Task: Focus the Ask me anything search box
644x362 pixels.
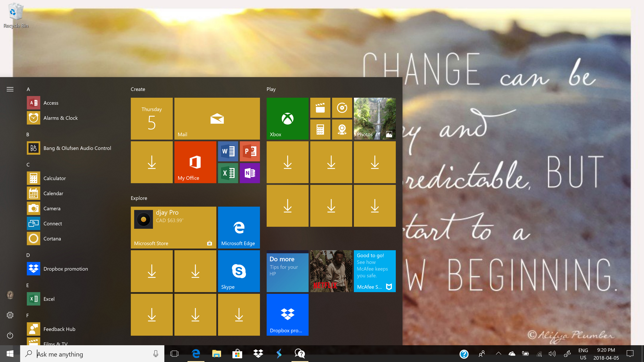Action: [x=92, y=354]
